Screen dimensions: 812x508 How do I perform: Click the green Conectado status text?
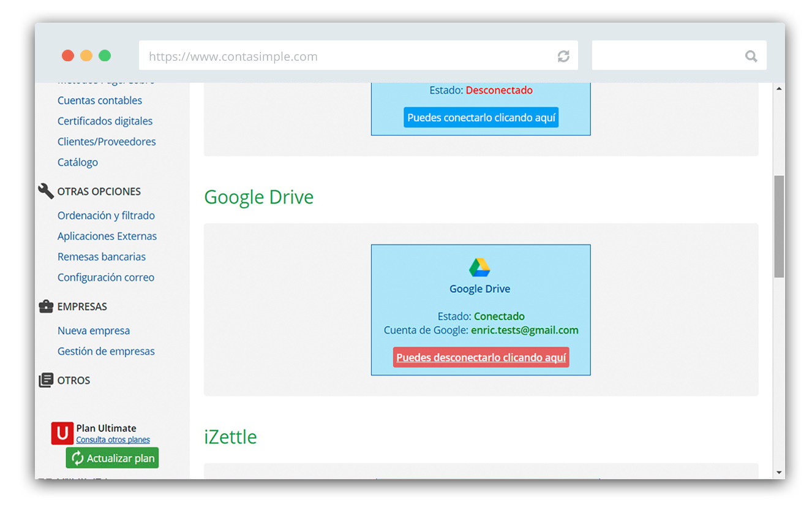(499, 316)
